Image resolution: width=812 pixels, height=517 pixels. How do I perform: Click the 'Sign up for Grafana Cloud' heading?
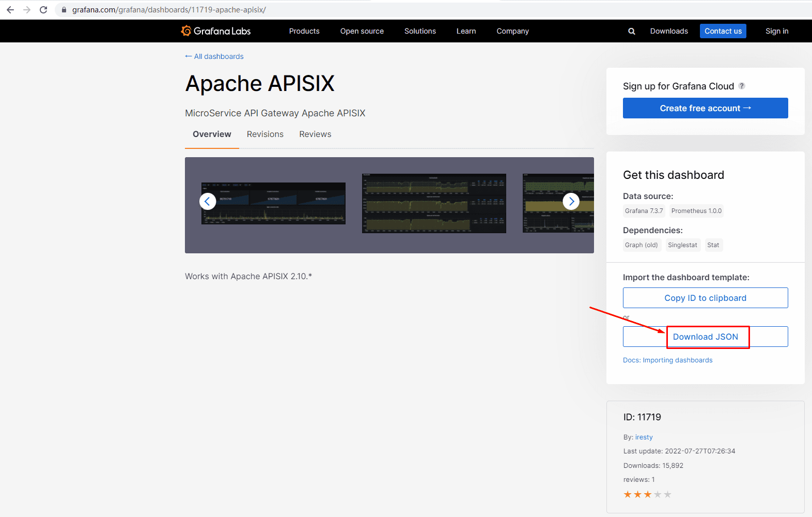coord(678,86)
